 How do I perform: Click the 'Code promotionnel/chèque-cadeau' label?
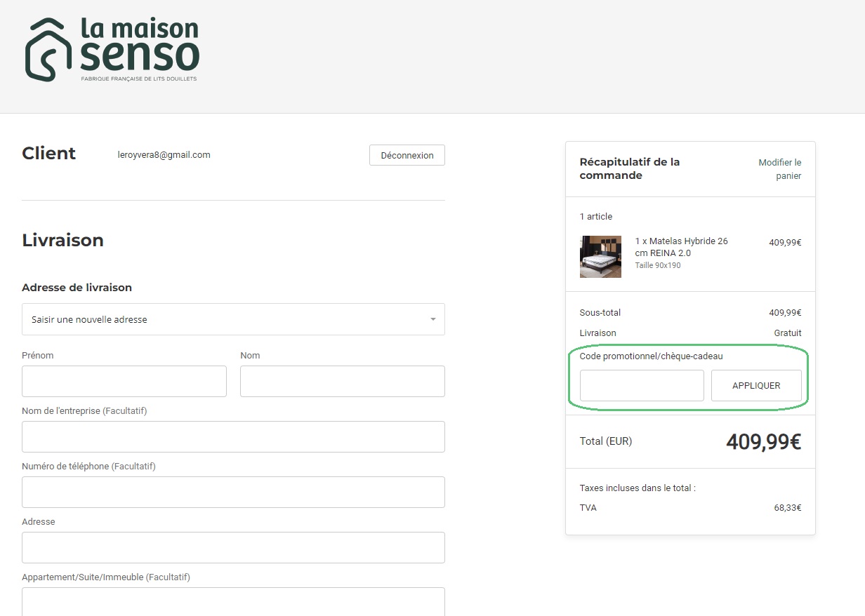pyautogui.click(x=651, y=356)
